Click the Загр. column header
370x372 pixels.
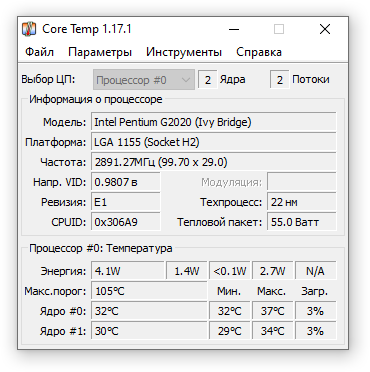314,291
